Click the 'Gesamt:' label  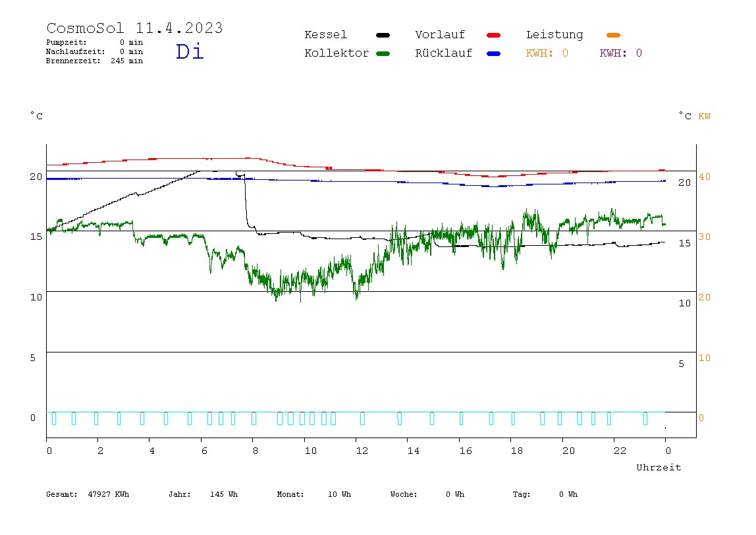62,494
